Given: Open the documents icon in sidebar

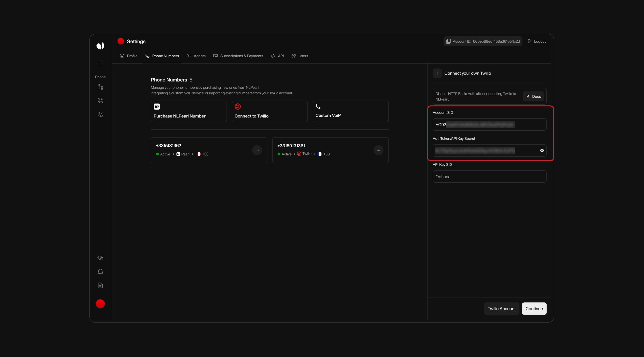Looking at the screenshot, I should (100, 285).
